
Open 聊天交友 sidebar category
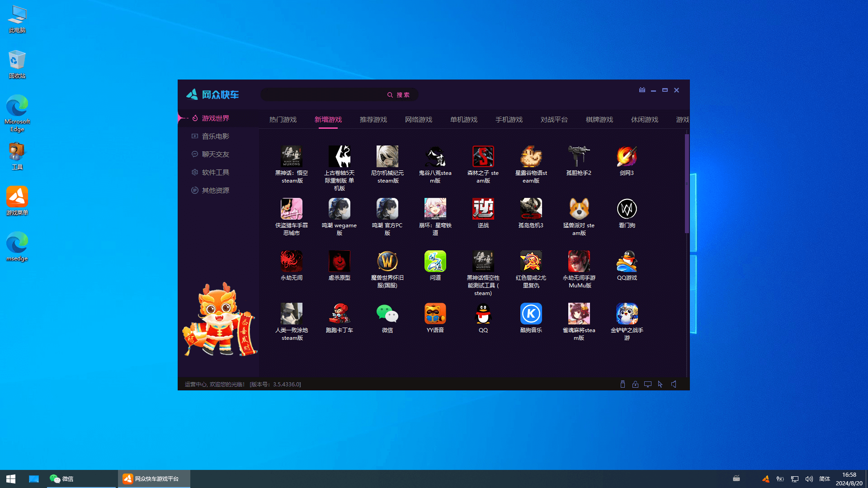[x=218, y=154]
